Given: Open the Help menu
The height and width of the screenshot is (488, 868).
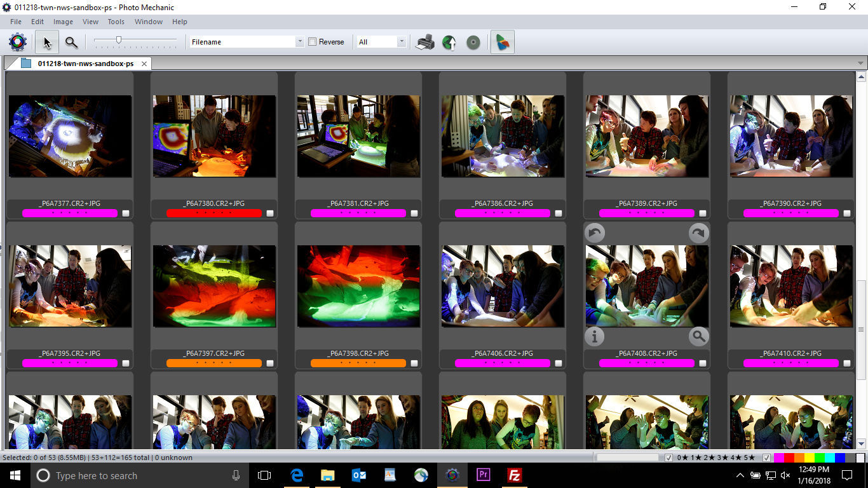Looking at the screenshot, I should pos(180,22).
